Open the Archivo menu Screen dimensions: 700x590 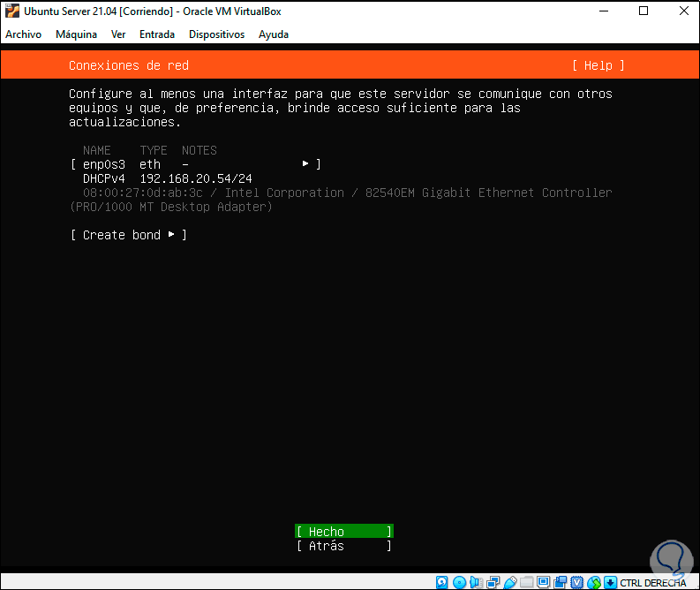pos(23,34)
